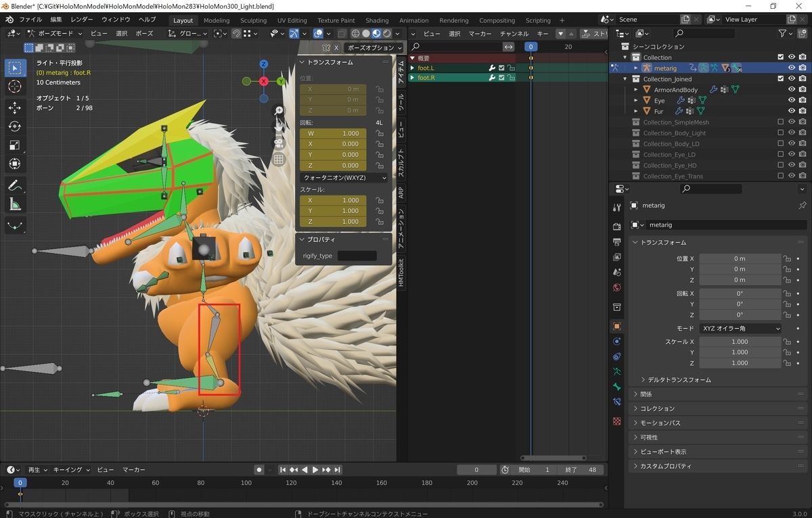Screen dimensions: 812x518
Task: Switch to the Shading workspace tab
Action: pyautogui.click(x=377, y=20)
